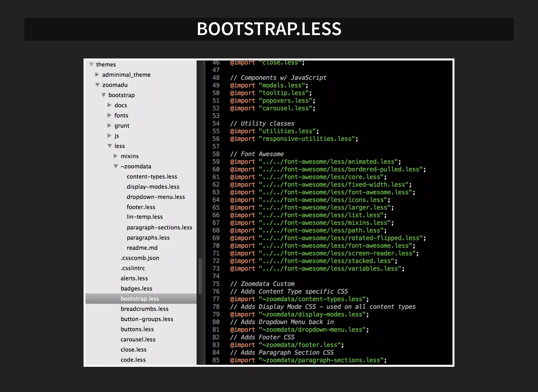Click the screen-reader.less import path
The image size is (538, 392).
(338, 253)
